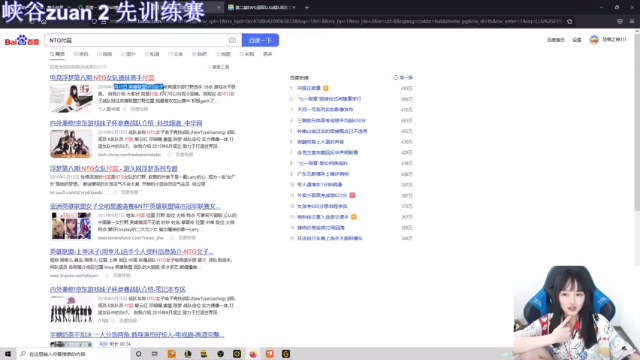The width and height of the screenshot is (640, 360).
Task: Open hot search item number 9 广东
Action: pos(323,174)
